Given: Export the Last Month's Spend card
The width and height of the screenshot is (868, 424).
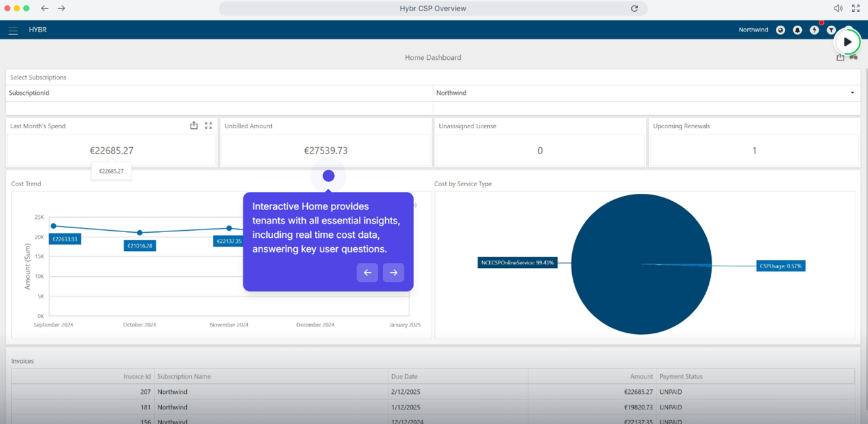Looking at the screenshot, I should click(x=194, y=126).
